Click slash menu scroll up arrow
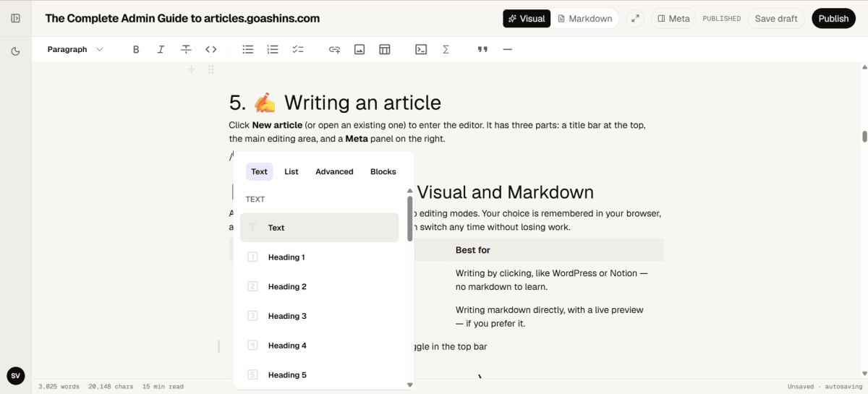The width and height of the screenshot is (868, 394). pos(410,191)
